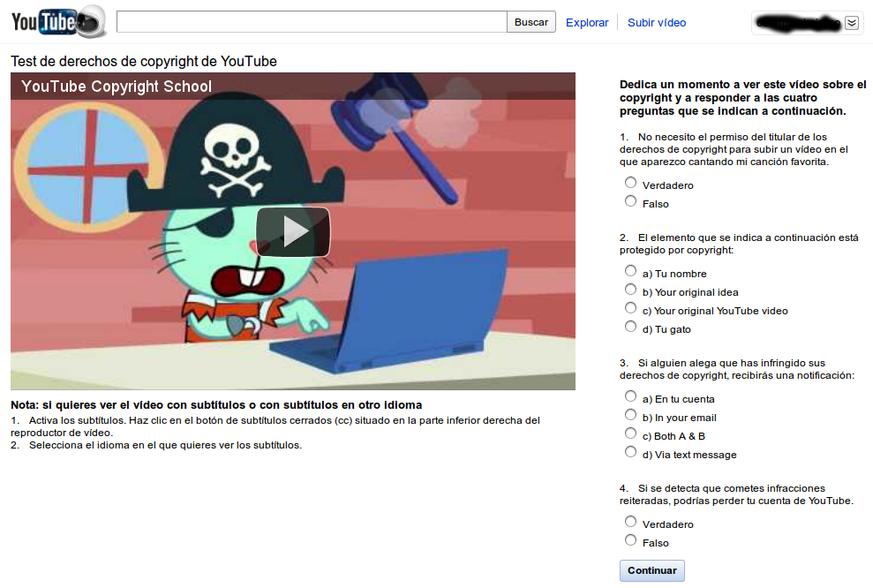Select option a) En tu cuenta
Image resolution: width=873 pixels, height=588 pixels.
[630, 396]
